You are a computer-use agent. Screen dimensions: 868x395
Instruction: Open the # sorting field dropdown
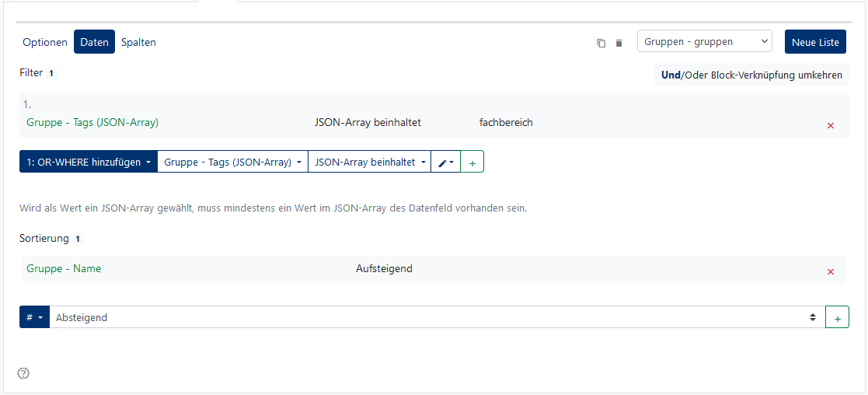(x=34, y=317)
